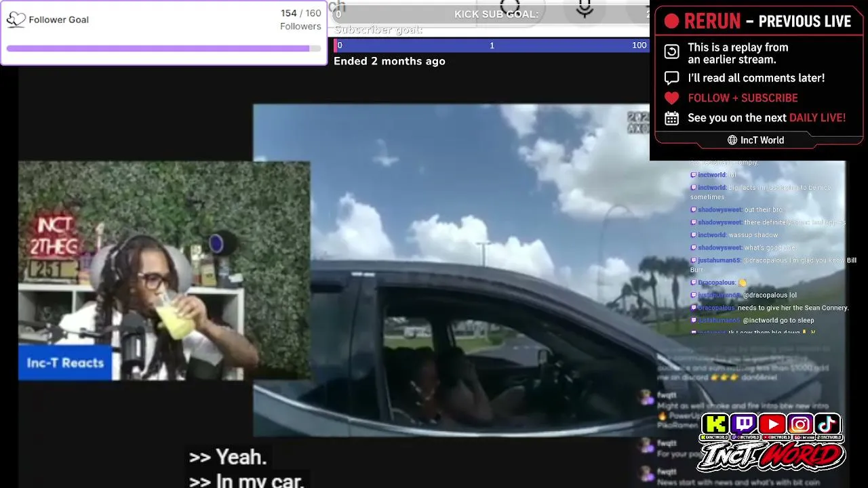The height and width of the screenshot is (488, 868).
Task: Click the calendar icon beside Daily Live
Action: (671, 119)
